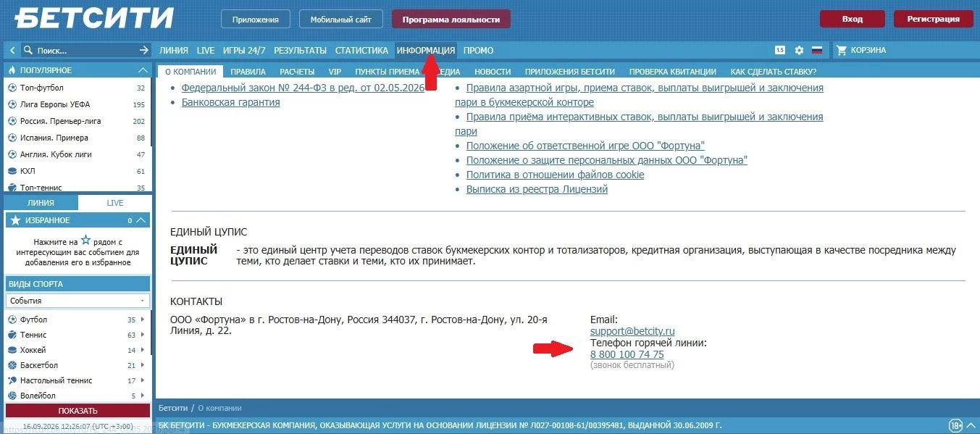Viewport: 980px width, 434px height.
Task: Open Федеральный закон № 244-ФЗ link
Action: point(303,88)
